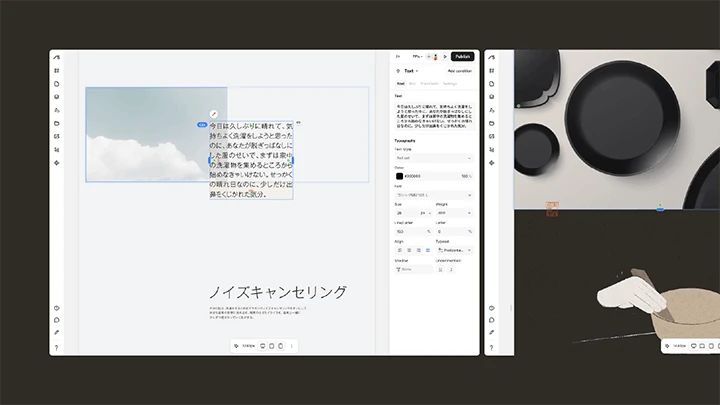Switch to the Transform tab

429,84
